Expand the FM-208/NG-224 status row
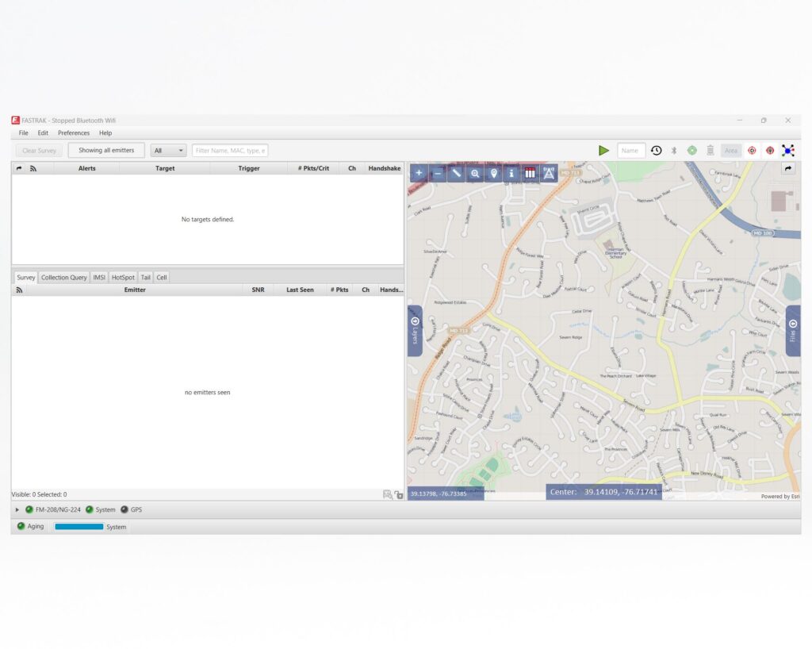Image resolution: width=812 pixels, height=649 pixels. point(17,509)
